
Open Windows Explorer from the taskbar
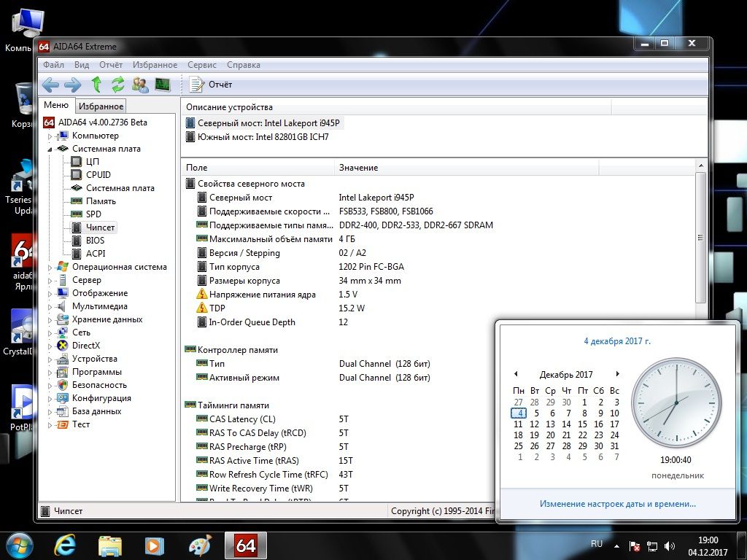(x=110, y=545)
